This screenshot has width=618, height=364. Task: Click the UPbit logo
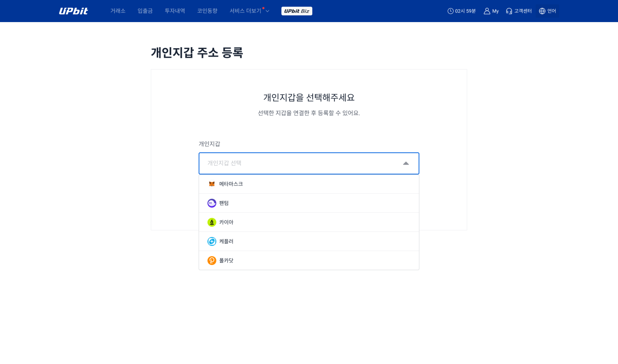point(73,11)
